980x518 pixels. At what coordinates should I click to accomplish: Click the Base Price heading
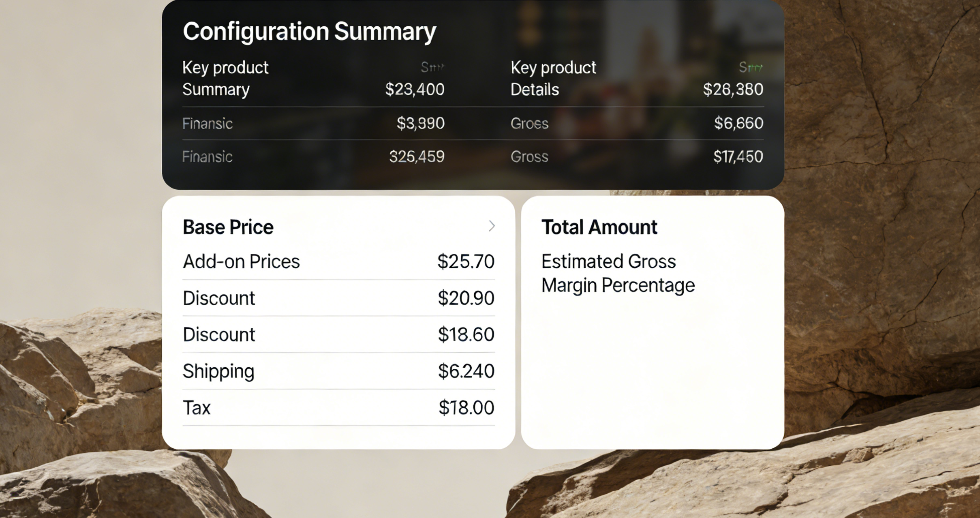(x=228, y=227)
